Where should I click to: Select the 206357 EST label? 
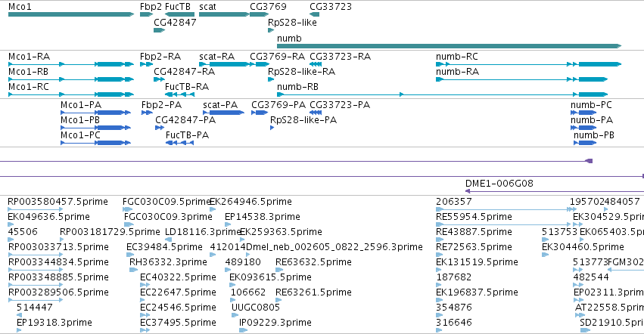point(454,202)
